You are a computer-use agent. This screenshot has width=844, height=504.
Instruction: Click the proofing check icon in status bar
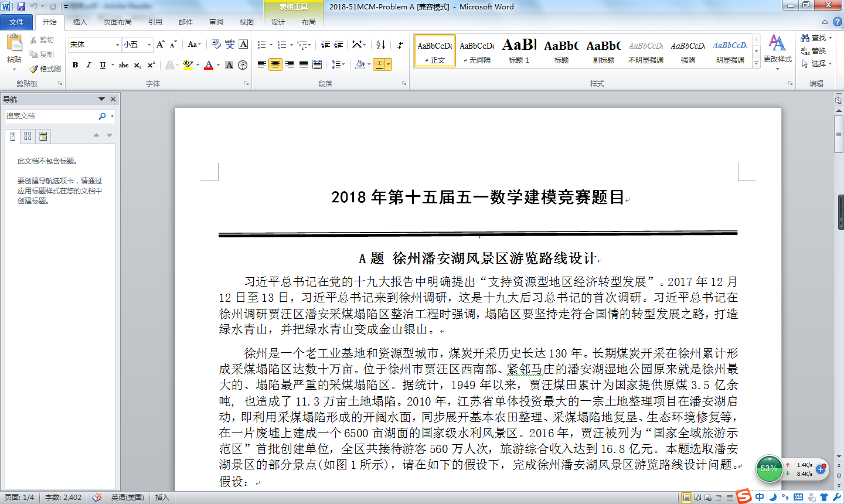point(97,498)
